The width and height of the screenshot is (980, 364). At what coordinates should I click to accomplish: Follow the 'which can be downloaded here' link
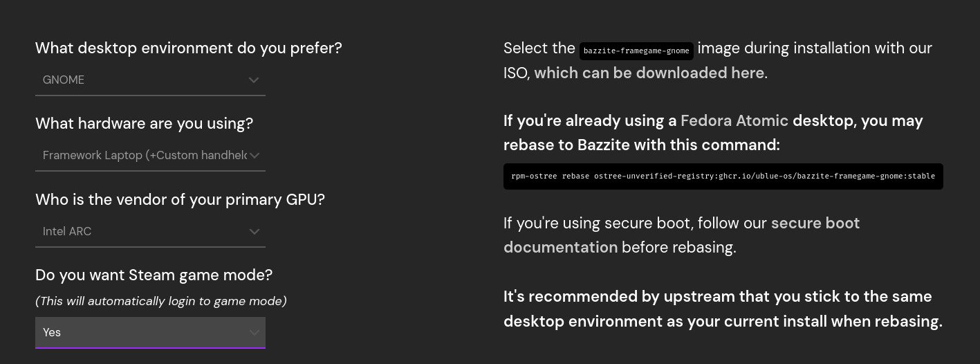click(649, 73)
